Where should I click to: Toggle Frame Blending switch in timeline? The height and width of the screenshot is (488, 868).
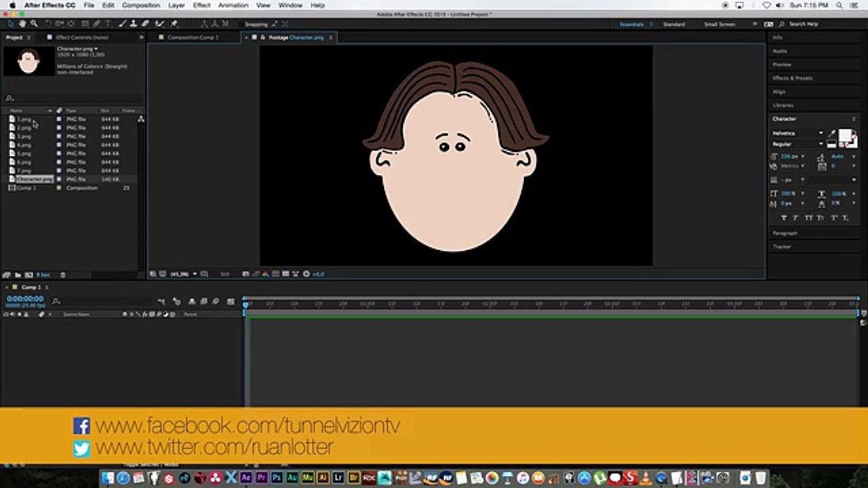[x=203, y=301]
